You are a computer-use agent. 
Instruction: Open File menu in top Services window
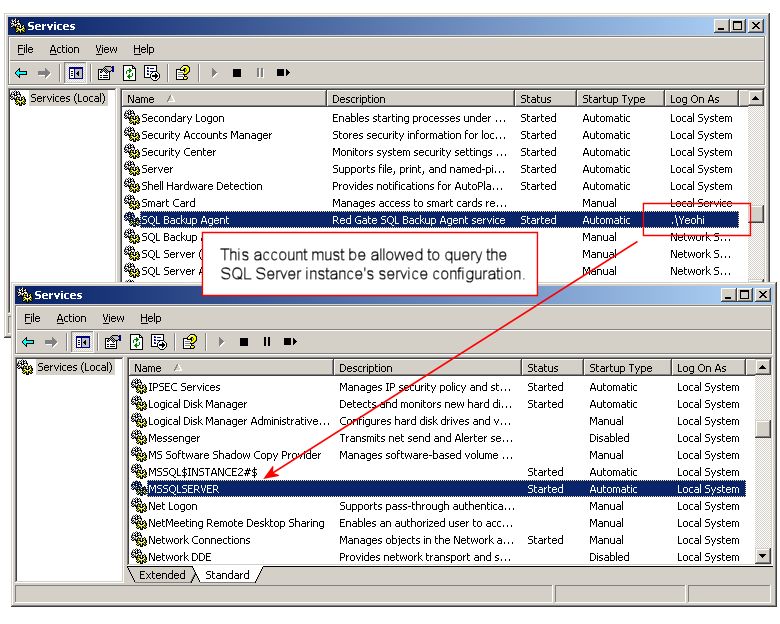pos(25,49)
